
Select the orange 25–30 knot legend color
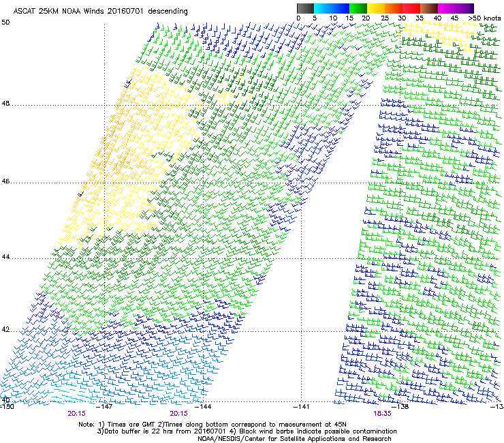[x=394, y=8]
